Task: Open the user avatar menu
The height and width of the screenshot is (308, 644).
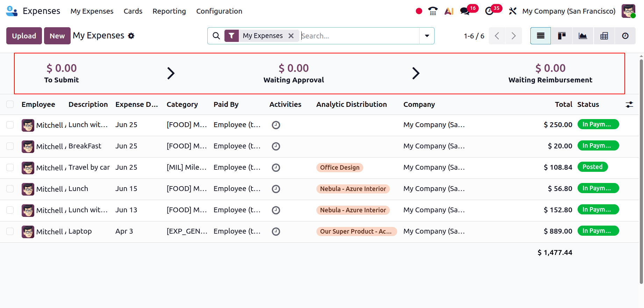Action: coord(628,11)
